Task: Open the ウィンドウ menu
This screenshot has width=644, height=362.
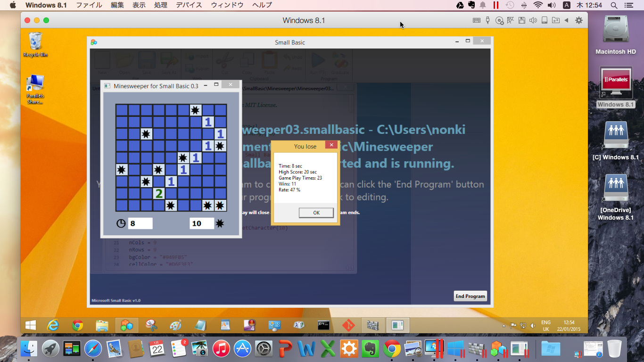Action: (227, 5)
